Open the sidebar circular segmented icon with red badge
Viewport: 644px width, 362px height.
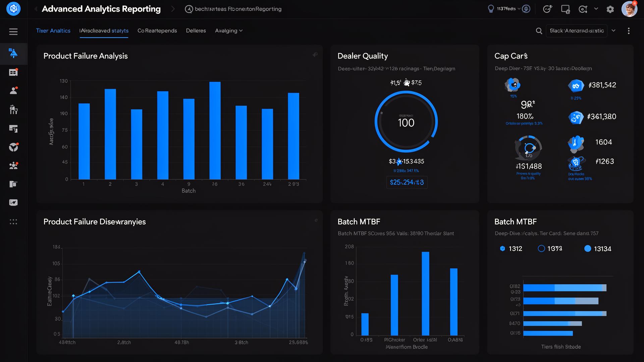coord(13,147)
